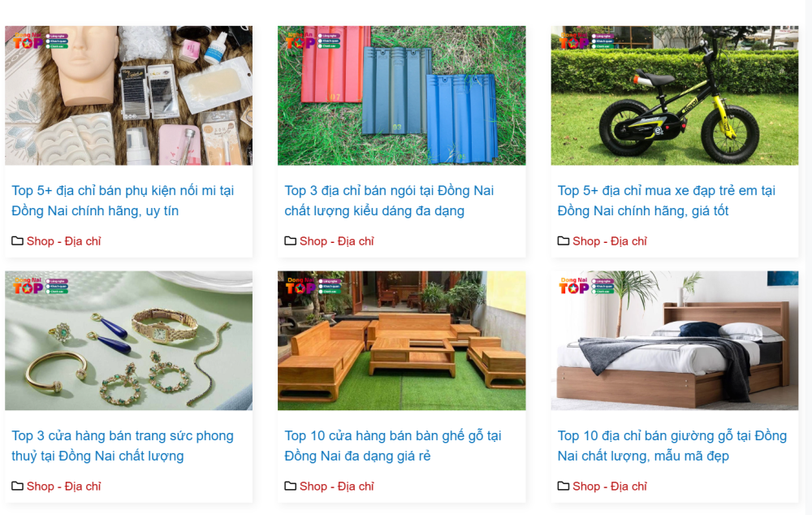Click folder icon under wooden furniture article

point(291,486)
